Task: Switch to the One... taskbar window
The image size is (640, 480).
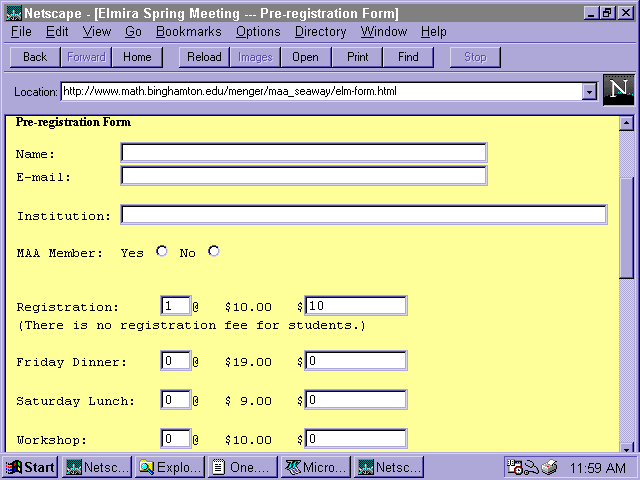Action: point(242,467)
